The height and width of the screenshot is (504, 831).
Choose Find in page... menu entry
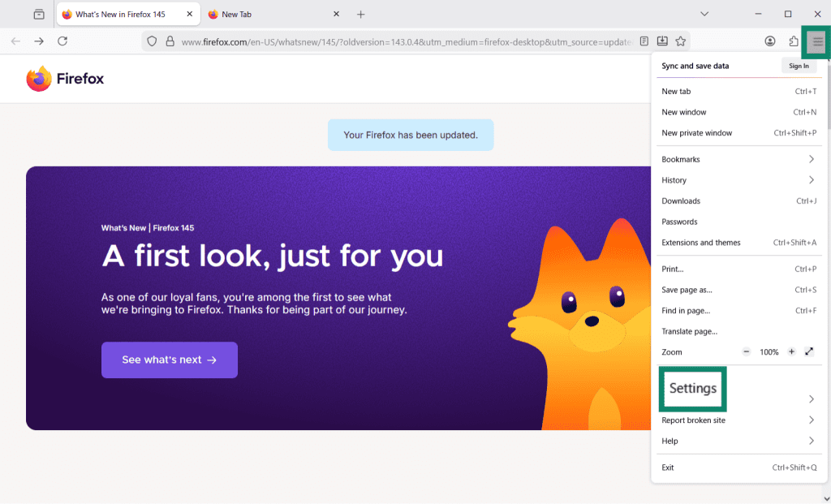(x=738, y=311)
